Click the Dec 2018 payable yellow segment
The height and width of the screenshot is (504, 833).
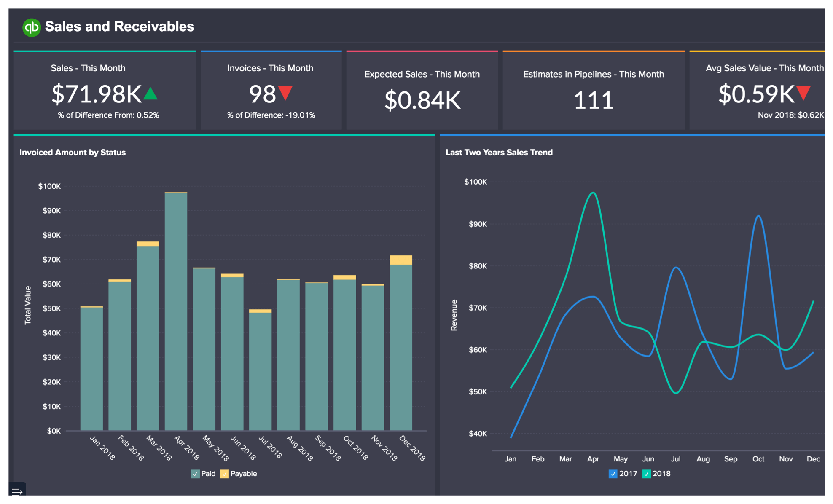(x=401, y=260)
